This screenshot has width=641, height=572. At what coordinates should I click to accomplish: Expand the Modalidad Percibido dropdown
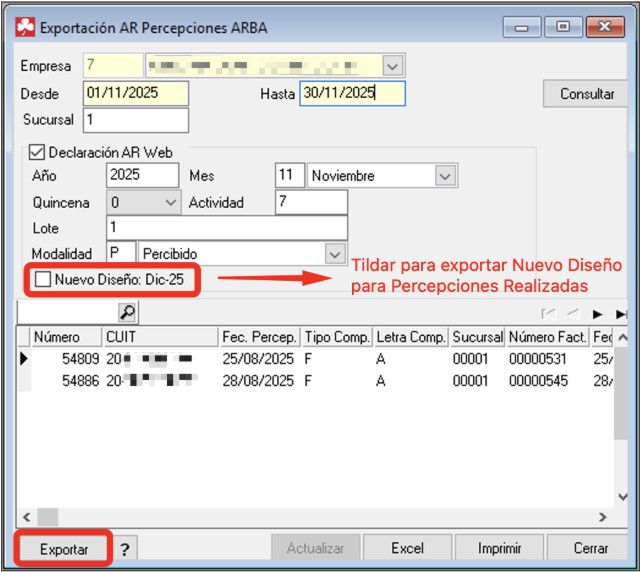(x=336, y=254)
